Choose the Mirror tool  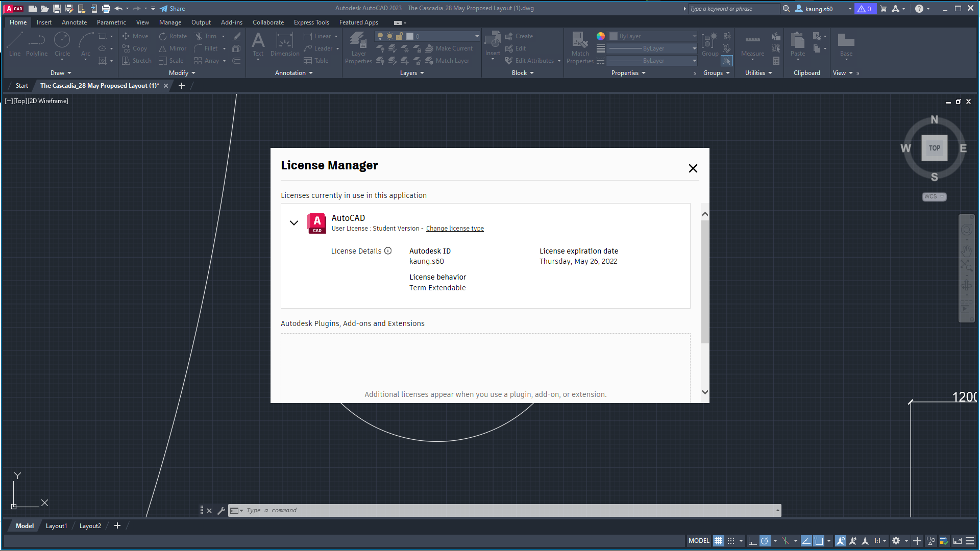[173, 48]
